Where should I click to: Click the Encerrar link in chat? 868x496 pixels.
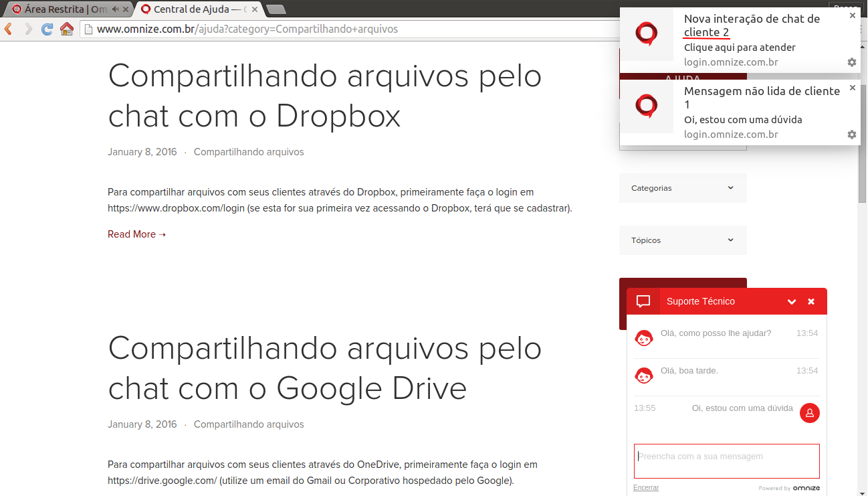646,488
